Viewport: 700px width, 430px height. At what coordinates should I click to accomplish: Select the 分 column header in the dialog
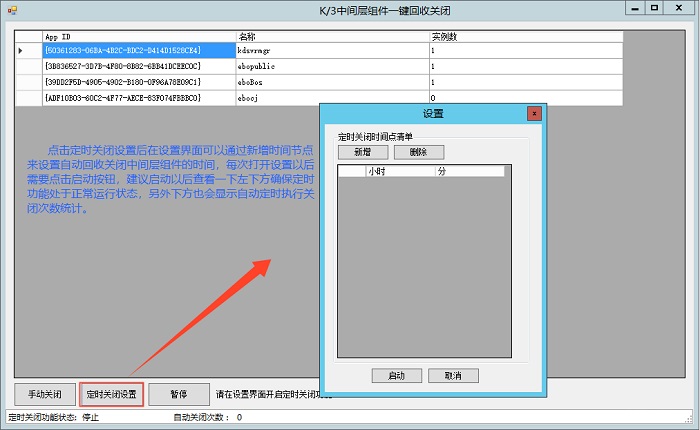coord(470,172)
